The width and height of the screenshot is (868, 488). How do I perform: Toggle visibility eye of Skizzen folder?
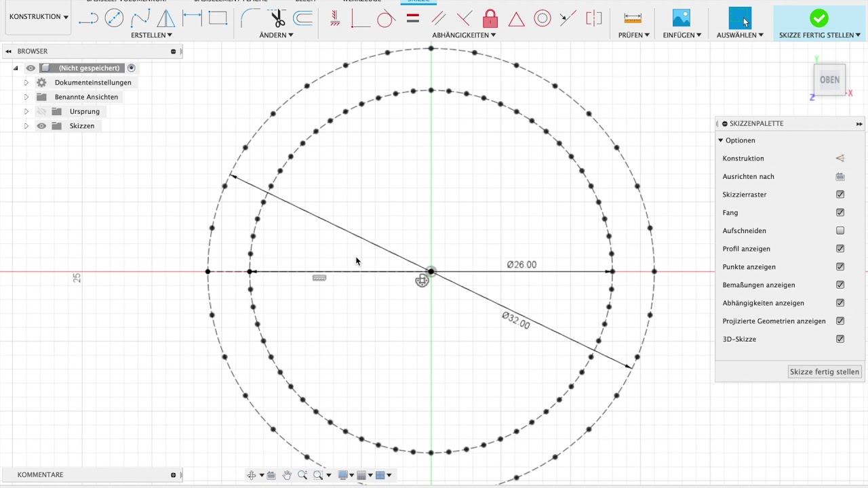pyautogui.click(x=41, y=126)
